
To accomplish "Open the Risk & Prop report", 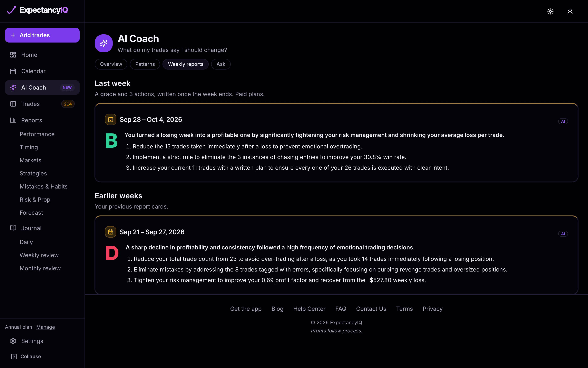I will point(35,200).
